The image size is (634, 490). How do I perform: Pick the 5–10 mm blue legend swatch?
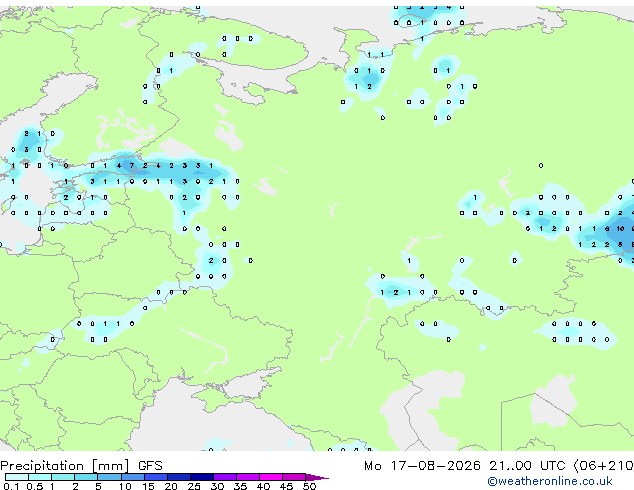[109, 477]
